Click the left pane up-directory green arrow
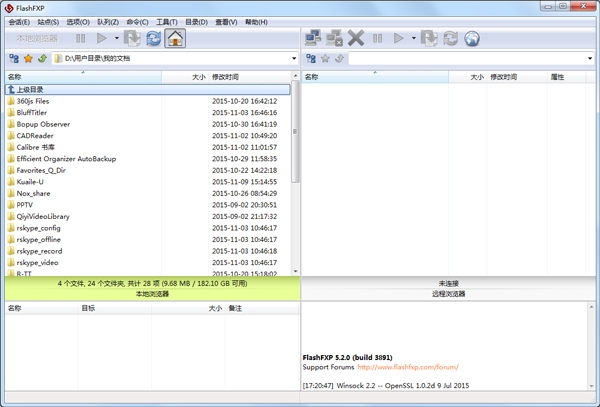Viewport: 600px width, 407px height. (x=42, y=58)
